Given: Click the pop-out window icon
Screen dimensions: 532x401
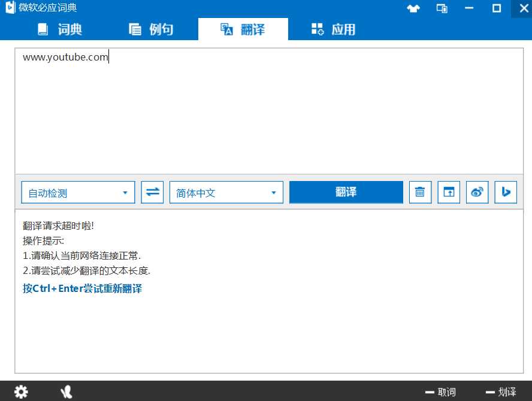Looking at the screenshot, I should click(x=449, y=192).
